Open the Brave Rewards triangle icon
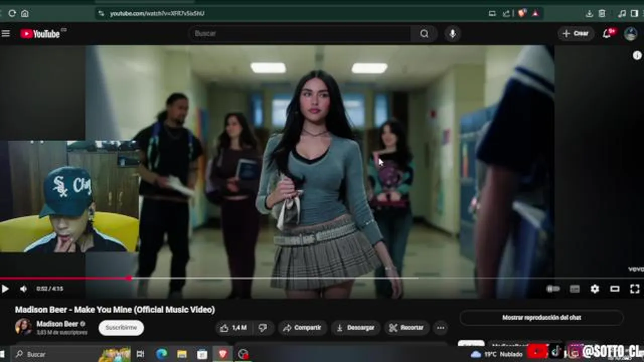644x362 pixels. pos(535,14)
